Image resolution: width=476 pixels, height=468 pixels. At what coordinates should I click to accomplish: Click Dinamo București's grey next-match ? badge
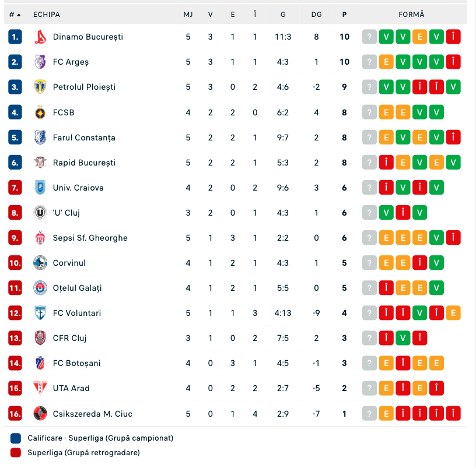(369, 37)
